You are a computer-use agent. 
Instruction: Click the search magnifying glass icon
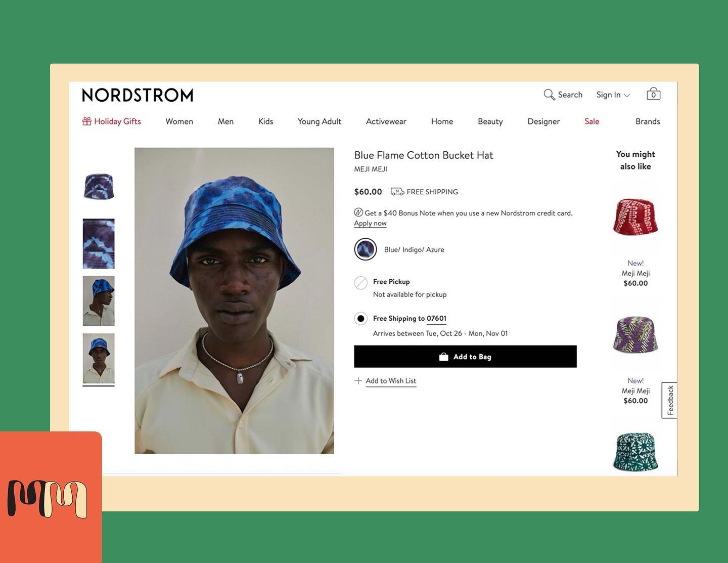(549, 95)
